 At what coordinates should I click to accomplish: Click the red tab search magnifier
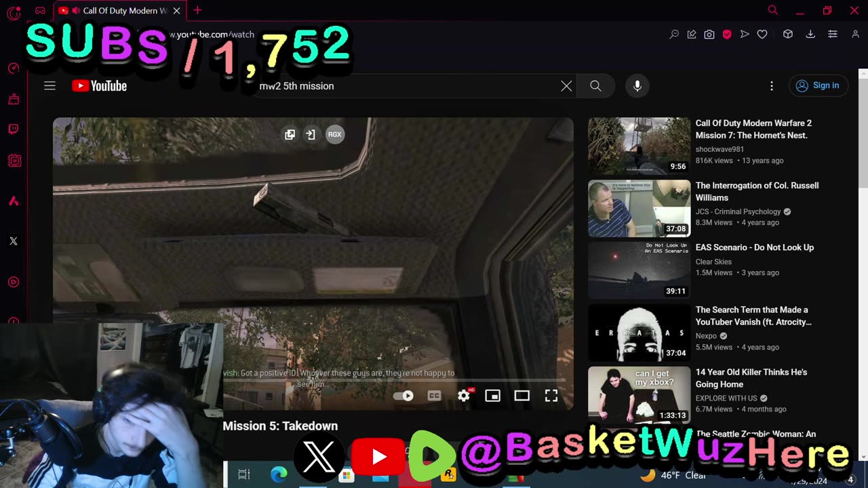coord(773,10)
